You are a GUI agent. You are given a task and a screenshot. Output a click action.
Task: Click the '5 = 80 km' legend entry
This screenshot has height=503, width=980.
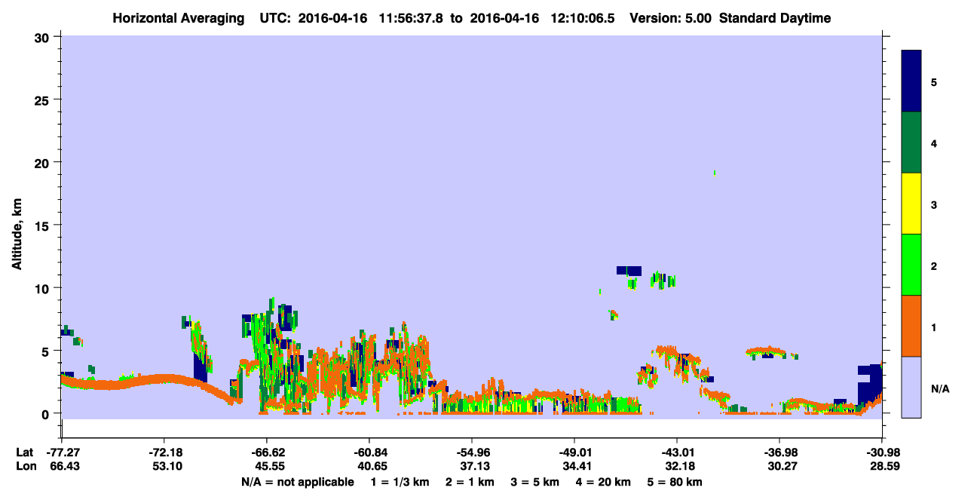tap(675, 482)
